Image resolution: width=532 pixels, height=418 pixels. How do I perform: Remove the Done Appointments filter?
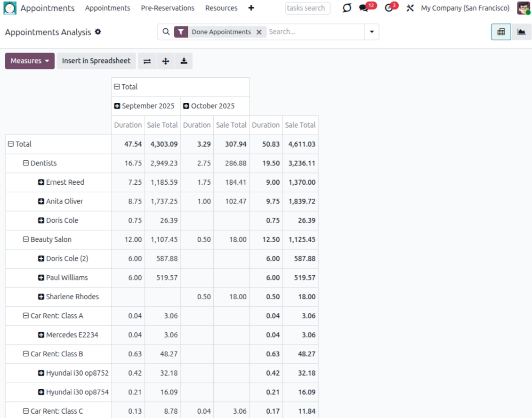(259, 32)
